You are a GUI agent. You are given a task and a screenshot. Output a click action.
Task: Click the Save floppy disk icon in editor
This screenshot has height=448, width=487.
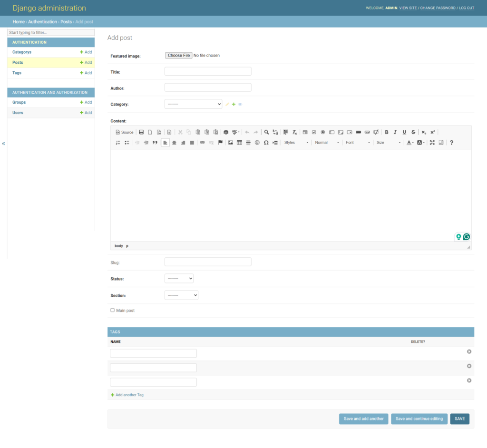[x=141, y=132]
